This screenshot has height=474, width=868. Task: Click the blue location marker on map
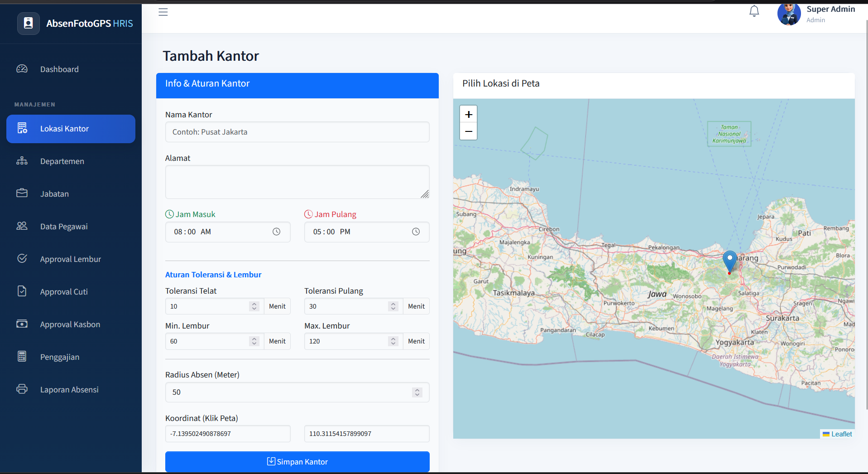729,261
